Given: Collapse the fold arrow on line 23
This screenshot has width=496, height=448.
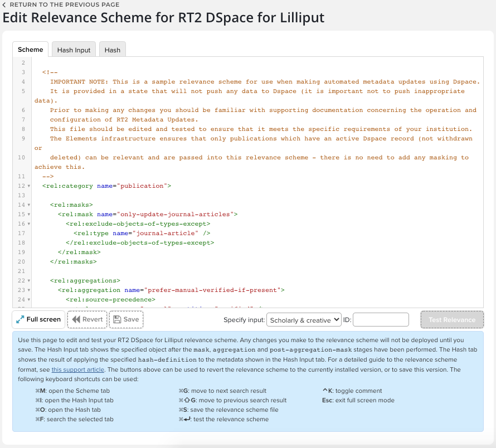Looking at the screenshot, I should (x=29, y=290).
